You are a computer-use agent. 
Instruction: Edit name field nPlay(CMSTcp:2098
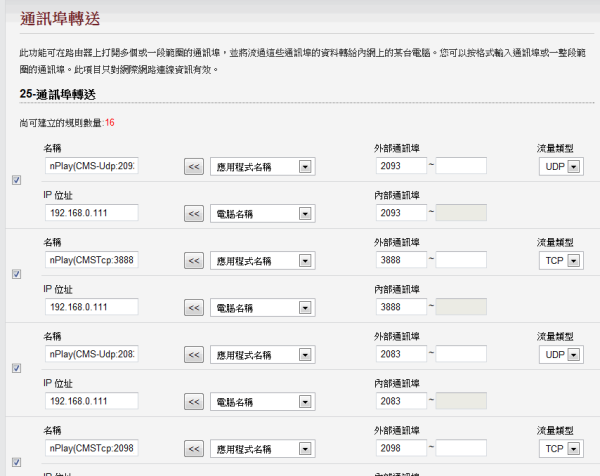pos(91,448)
